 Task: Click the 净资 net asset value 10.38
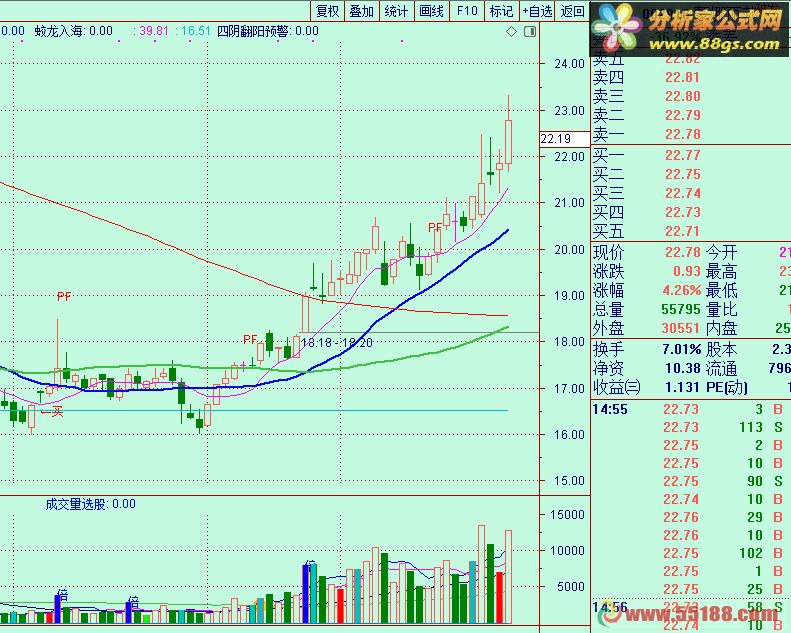(683, 368)
